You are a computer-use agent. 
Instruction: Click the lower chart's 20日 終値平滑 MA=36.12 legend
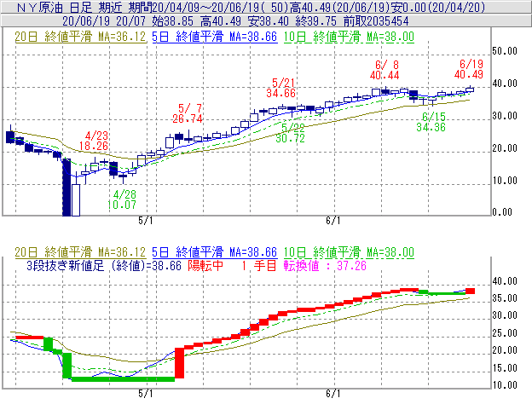point(80,252)
